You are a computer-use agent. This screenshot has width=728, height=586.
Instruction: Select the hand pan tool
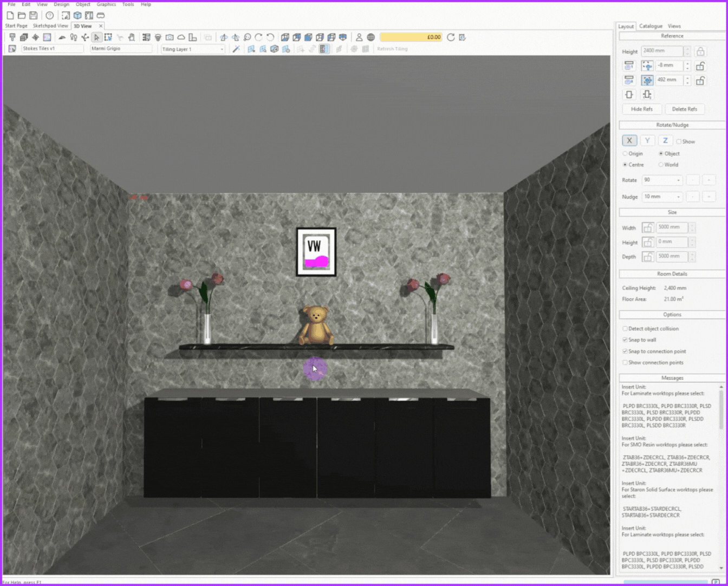tap(132, 37)
